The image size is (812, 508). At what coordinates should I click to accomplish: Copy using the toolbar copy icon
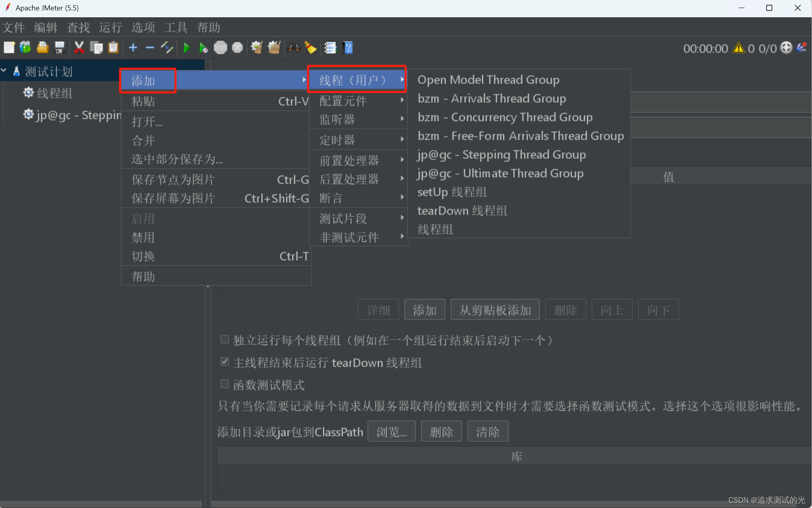point(96,48)
